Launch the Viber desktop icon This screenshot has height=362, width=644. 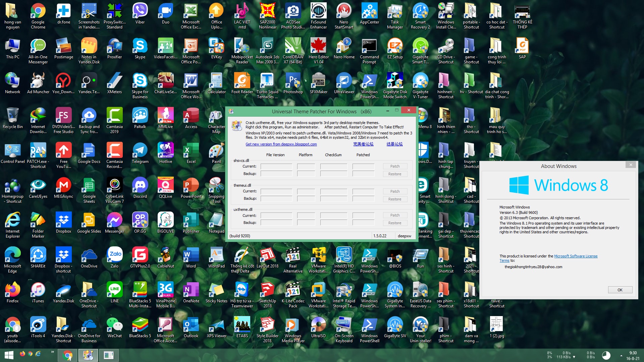(140, 13)
